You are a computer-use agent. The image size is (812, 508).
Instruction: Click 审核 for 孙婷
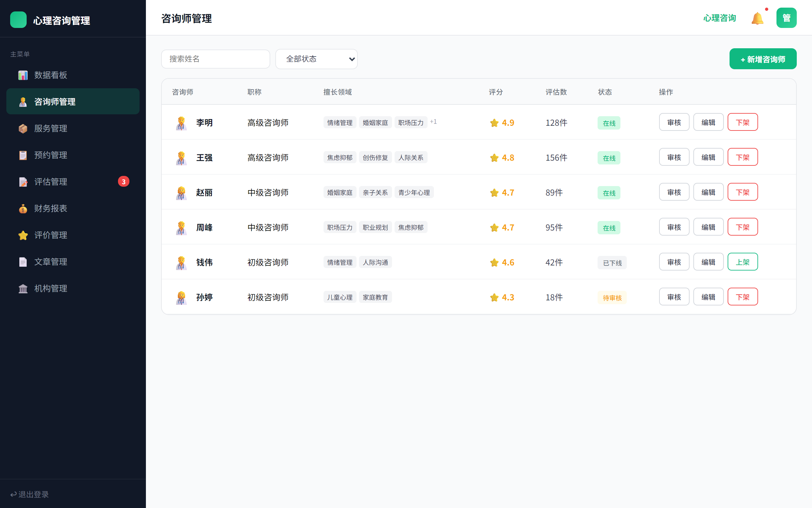pyautogui.click(x=674, y=297)
